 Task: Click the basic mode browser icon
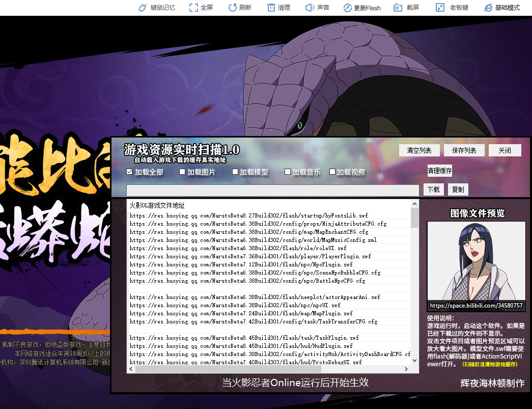pos(488,8)
